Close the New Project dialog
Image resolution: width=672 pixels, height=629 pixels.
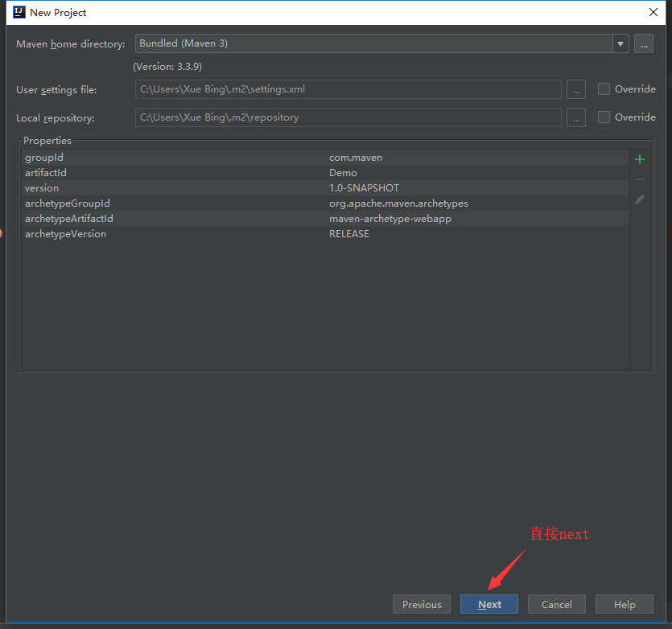pyautogui.click(x=653, y=12)
